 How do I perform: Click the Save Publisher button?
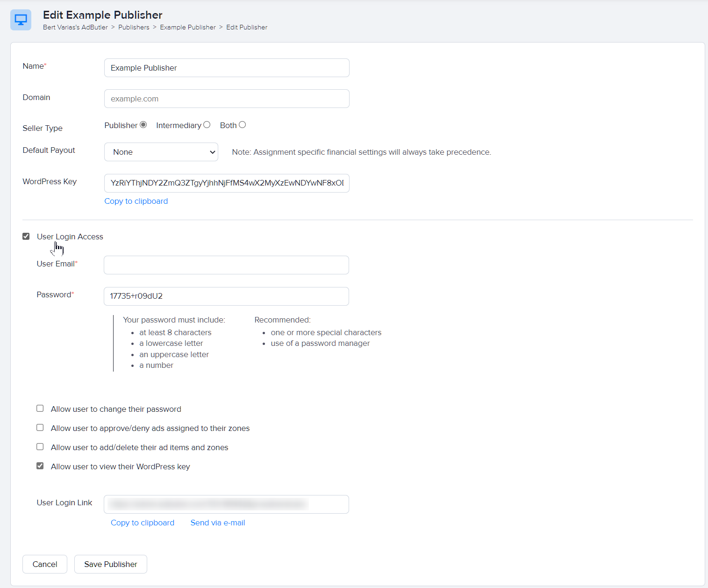(x=110, y=564)
